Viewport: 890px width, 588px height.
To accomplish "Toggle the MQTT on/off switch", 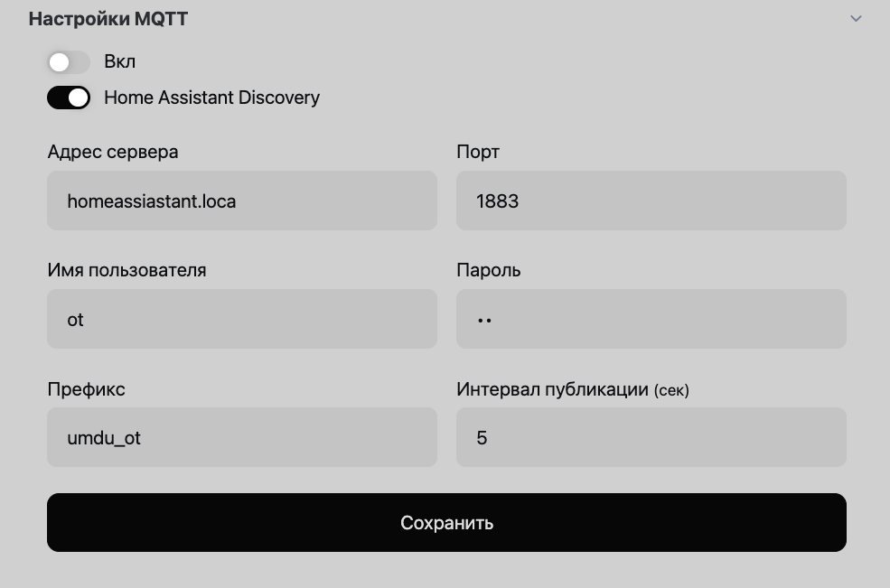I will [x=68, y=61].
